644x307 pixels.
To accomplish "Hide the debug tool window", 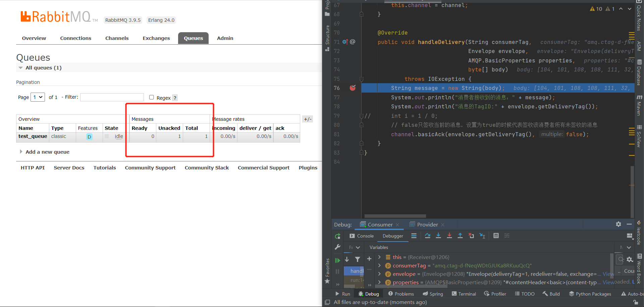I will [x=629, y=224].
